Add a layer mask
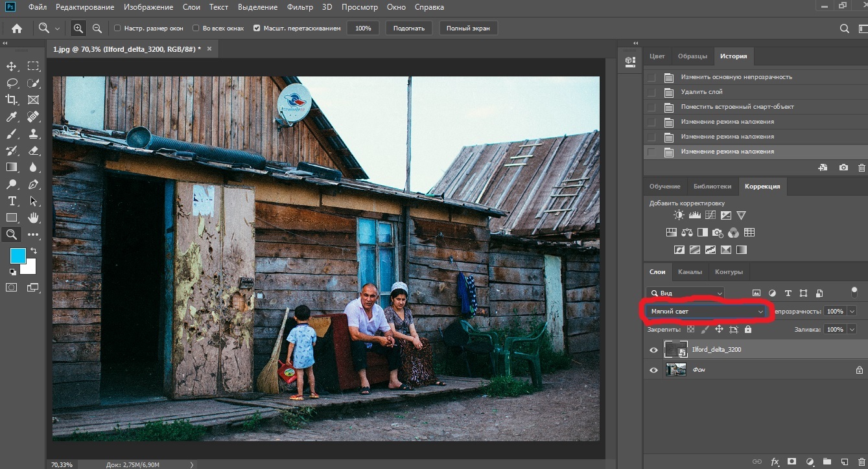 tap(792, 462)
